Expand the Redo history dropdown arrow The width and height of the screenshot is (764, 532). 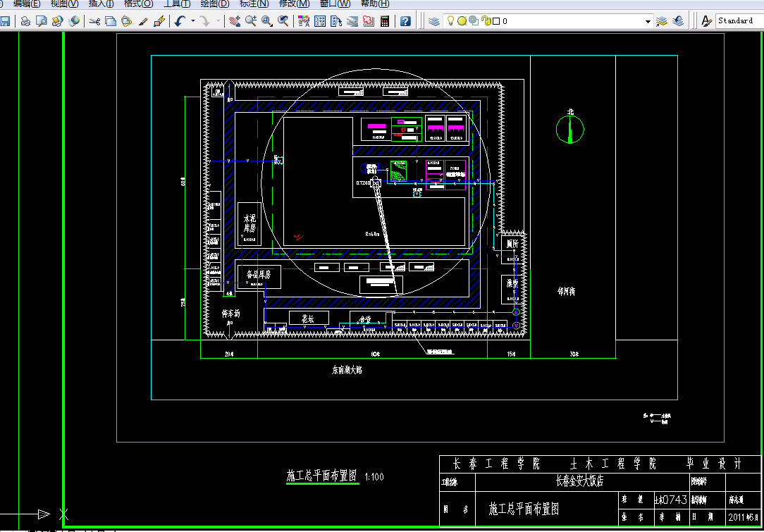point(218,21)
